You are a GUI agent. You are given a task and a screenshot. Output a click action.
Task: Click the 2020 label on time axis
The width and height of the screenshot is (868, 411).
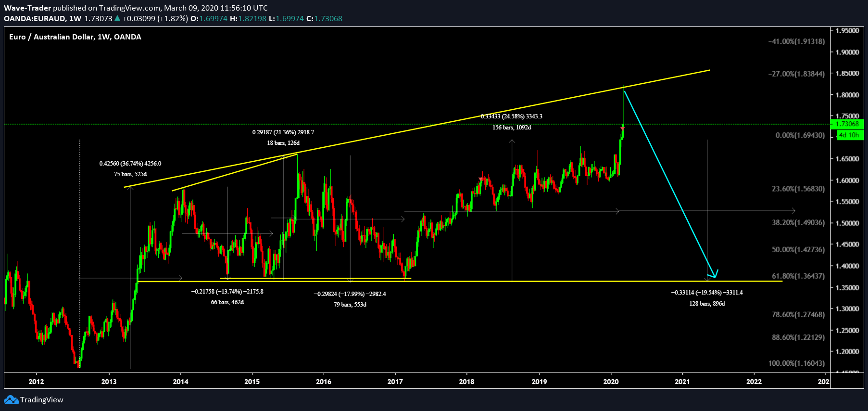[611, 382]
